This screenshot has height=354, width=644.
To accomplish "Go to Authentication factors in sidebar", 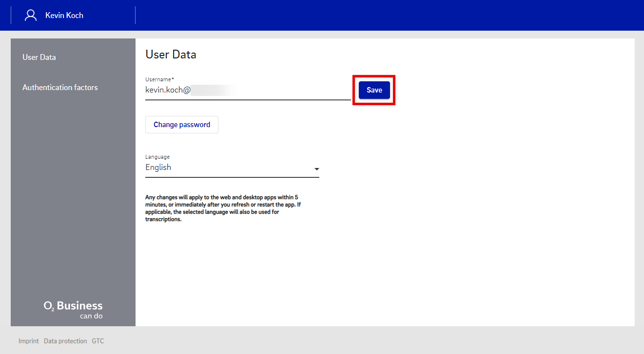I will tap(60, 87).
